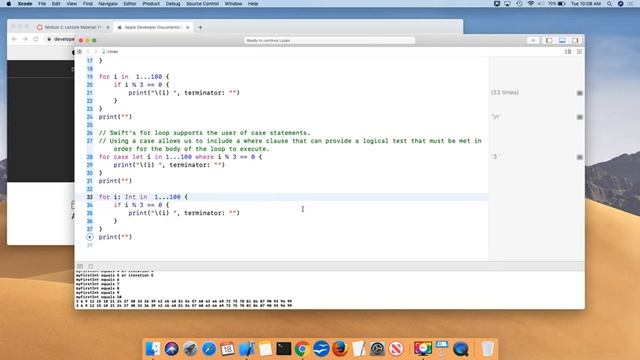Image resolution: width=640 pixels, height=360 pixels.
Task: Open the Debug menu
Action: (x=173, y=4)
